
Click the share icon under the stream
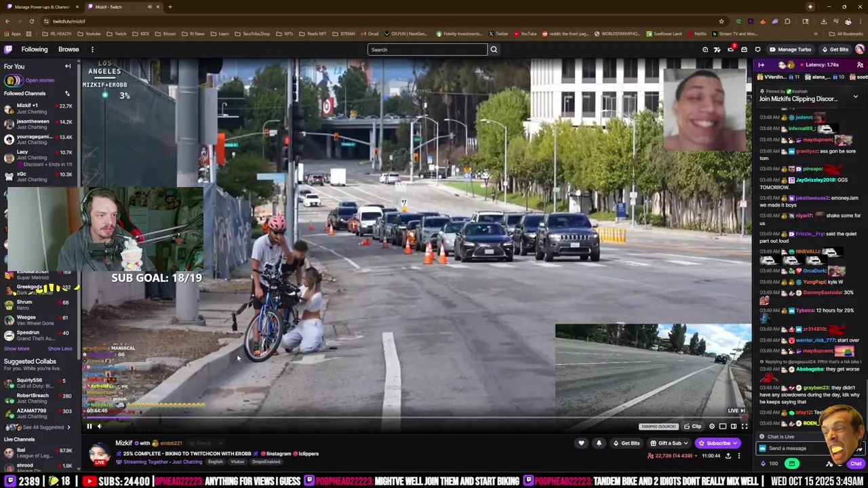click(728, 456)
